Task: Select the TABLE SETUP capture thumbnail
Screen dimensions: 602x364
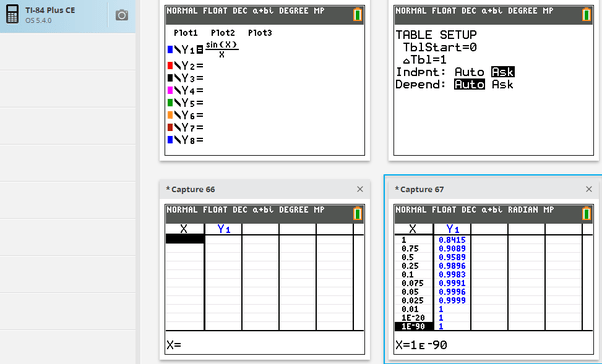Action: click(x=494, y=80)
